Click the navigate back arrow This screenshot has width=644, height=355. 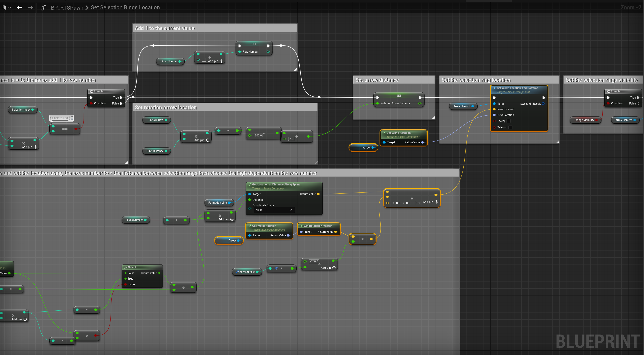(20, 7)
